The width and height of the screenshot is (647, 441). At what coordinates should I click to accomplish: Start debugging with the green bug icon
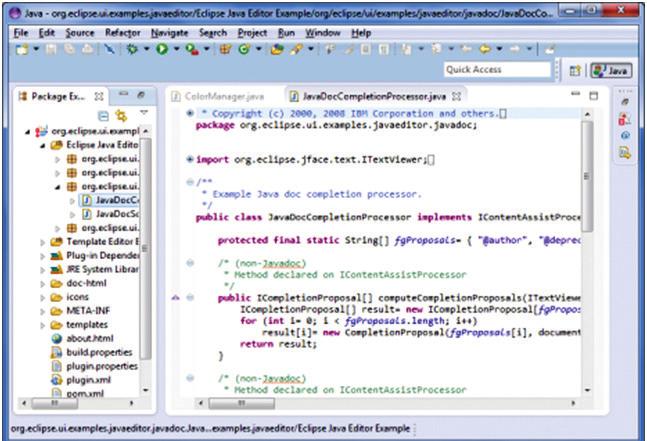[x=132, y=50]
